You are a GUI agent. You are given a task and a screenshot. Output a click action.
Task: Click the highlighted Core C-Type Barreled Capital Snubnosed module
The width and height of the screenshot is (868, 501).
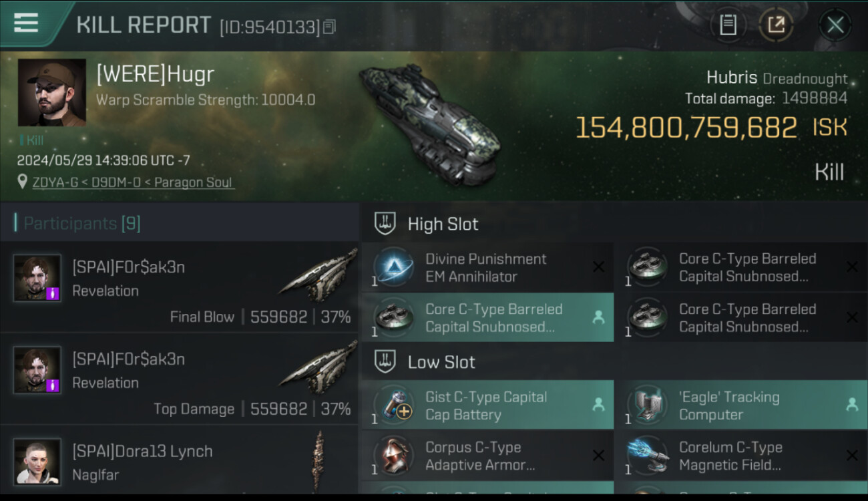487,318
